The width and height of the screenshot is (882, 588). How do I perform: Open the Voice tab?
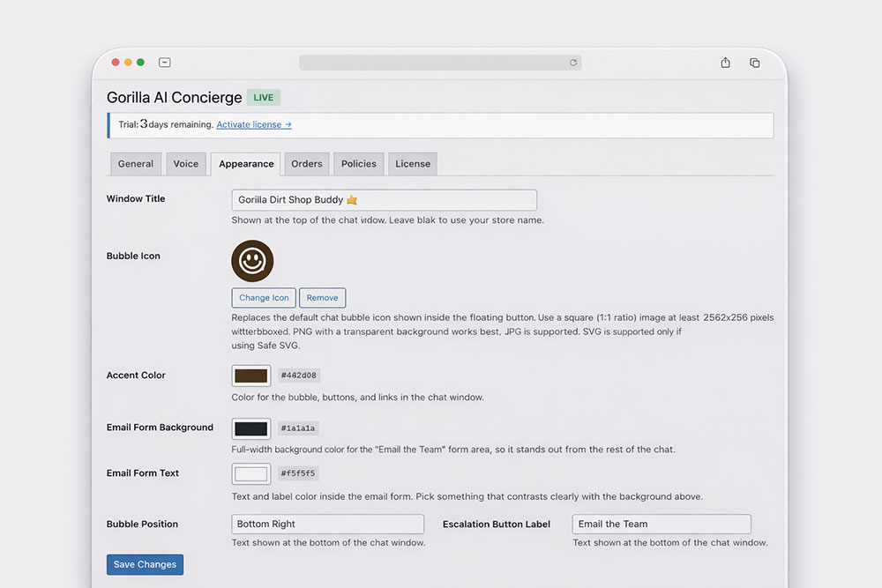coord(185,164)
